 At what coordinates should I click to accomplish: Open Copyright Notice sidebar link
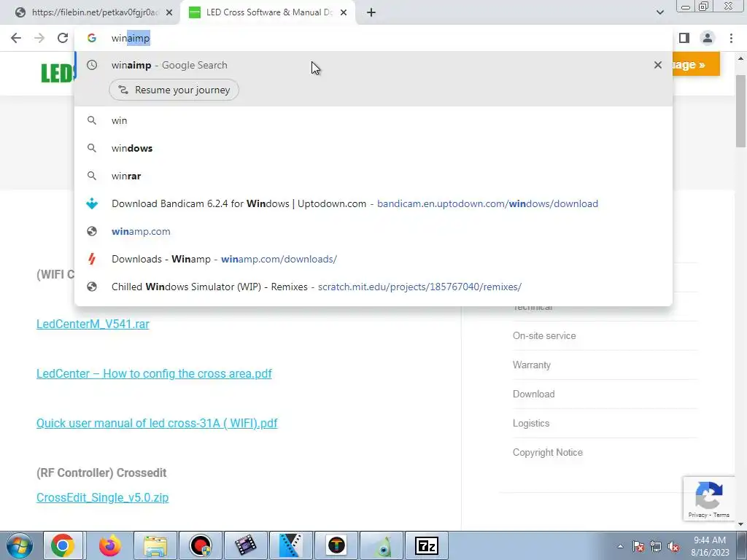click(x=547, y=452)
